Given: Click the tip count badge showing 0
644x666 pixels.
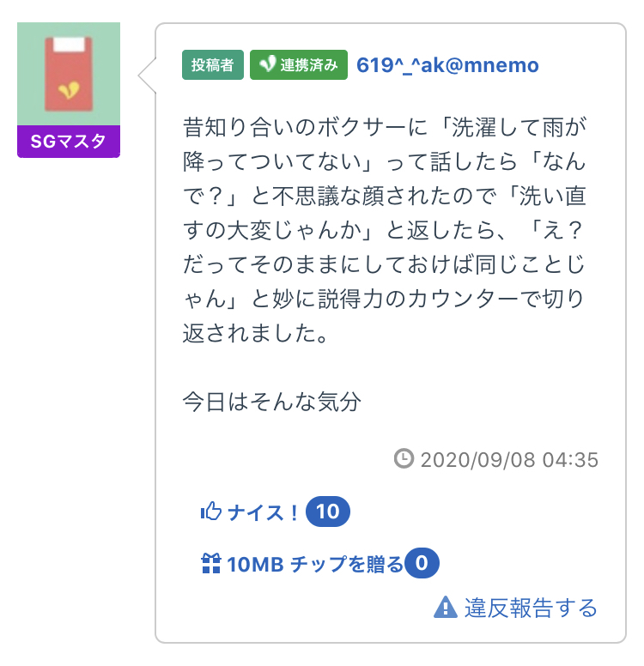Looking at the screenshot, I should [x=422, y=564].
